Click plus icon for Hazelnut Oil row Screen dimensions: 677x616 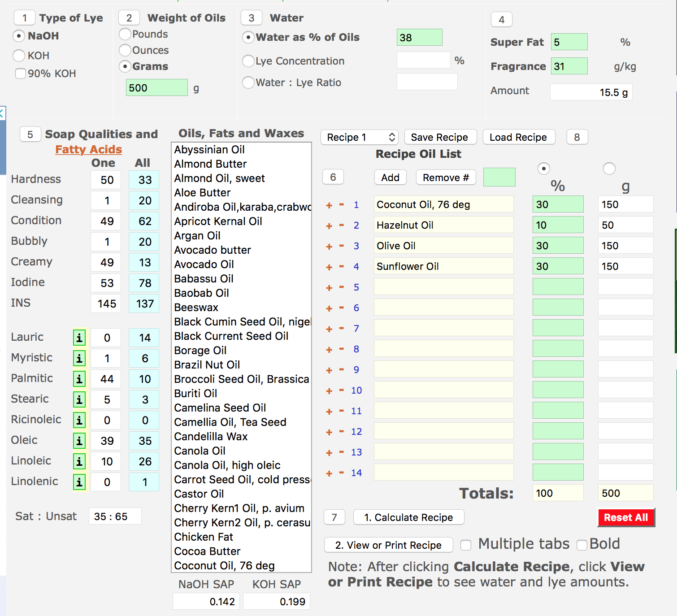pyautogui.click(x=329, y=226)
